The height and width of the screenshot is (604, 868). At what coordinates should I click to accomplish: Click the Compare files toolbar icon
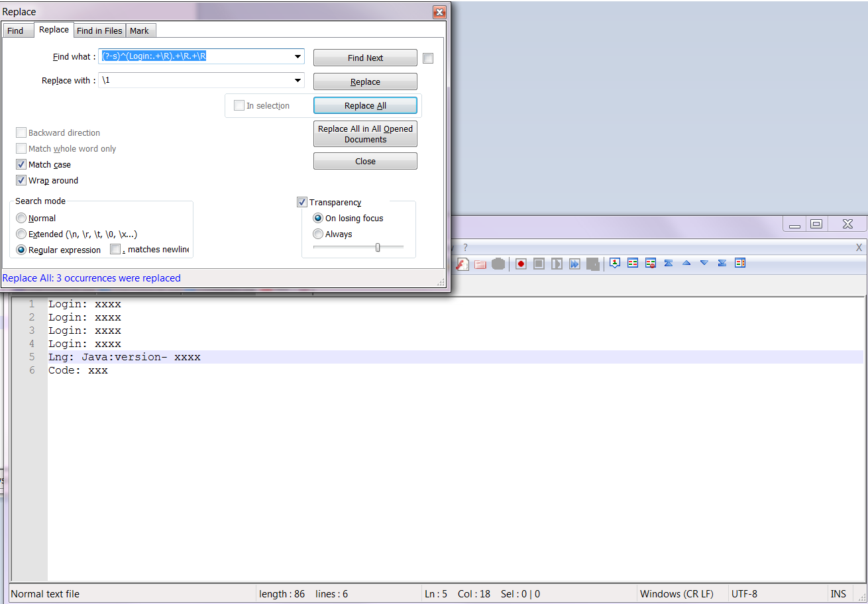(633, 263)
